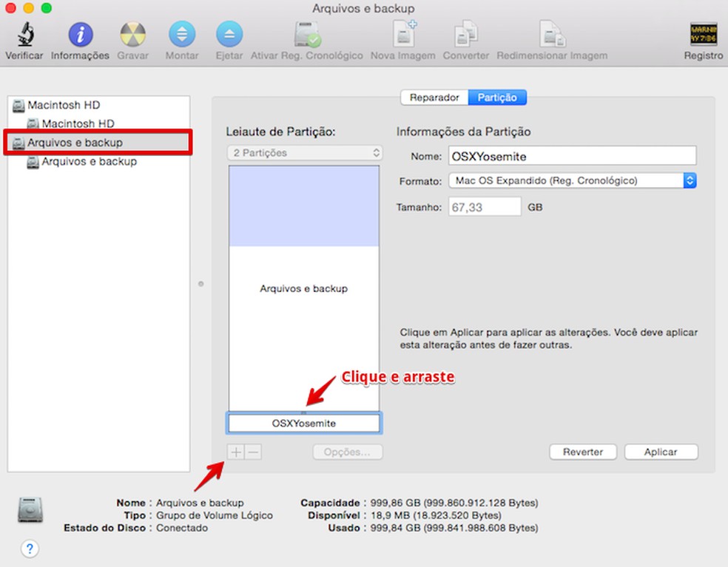This screenshot has height=567, width=728.
Task: Click the Ejetar eject icon
Action: (229, 34)
